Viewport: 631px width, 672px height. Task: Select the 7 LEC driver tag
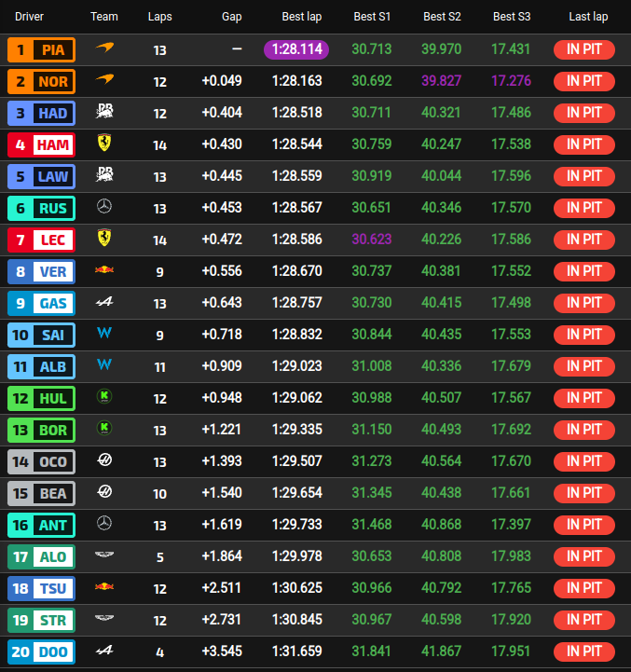(42, 240)
